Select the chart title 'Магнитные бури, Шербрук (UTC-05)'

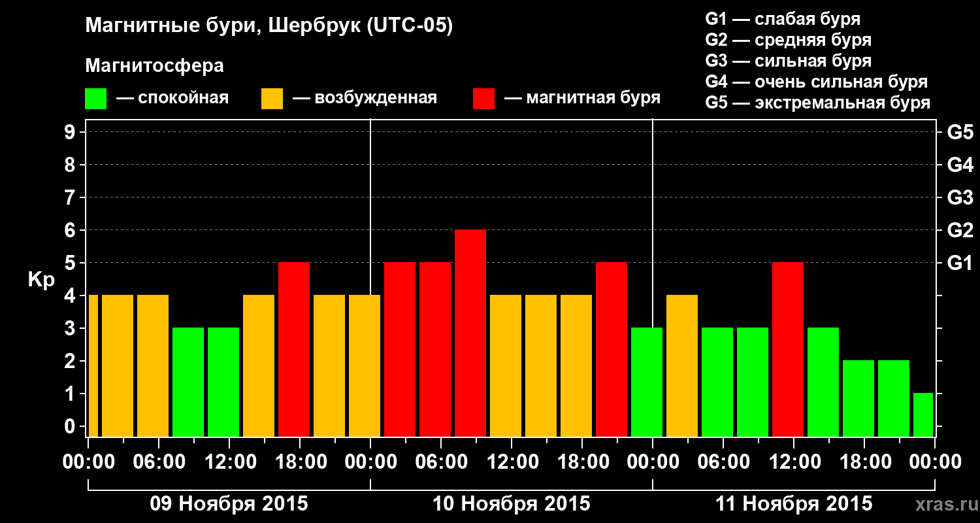pos(269,26)
